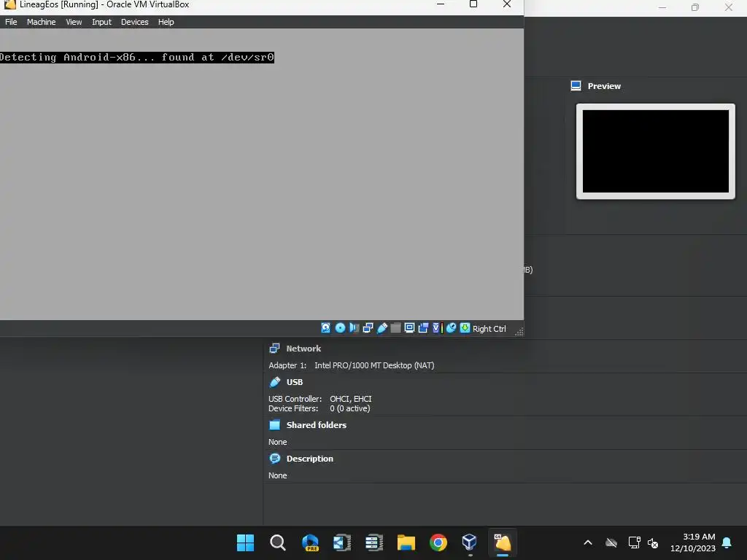Click the hard disk activity status icon
The image size is (747, 560).
tap(326, 328)
